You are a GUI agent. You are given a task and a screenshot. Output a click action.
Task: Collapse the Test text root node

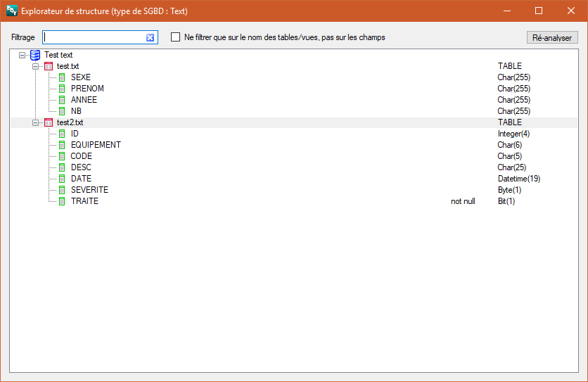[22, 55]
